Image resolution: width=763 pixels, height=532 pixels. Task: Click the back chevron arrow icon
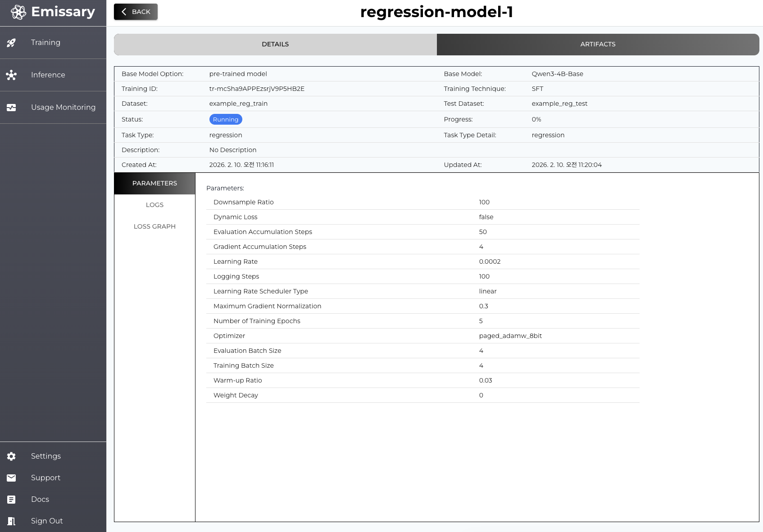[124, 12]
